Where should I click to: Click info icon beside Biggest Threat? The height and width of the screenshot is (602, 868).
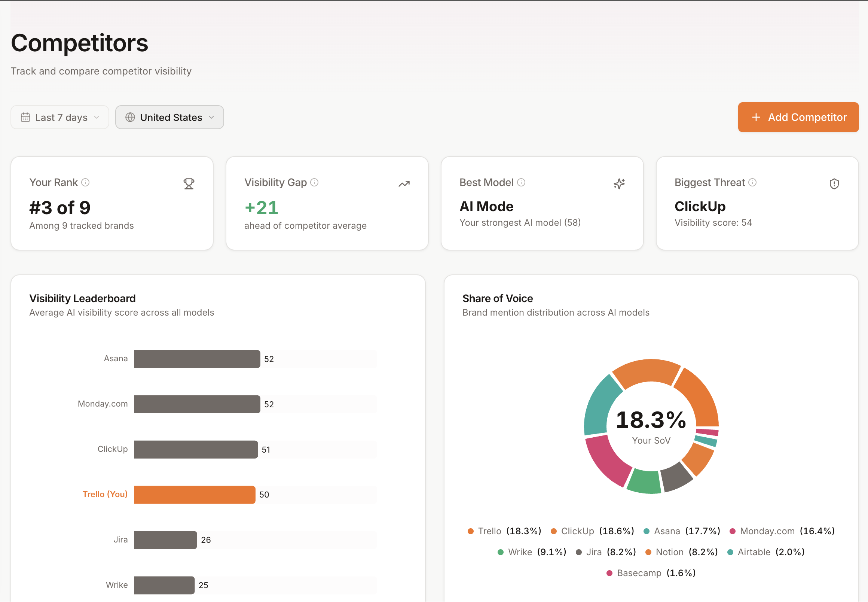(x=752, y=183)
